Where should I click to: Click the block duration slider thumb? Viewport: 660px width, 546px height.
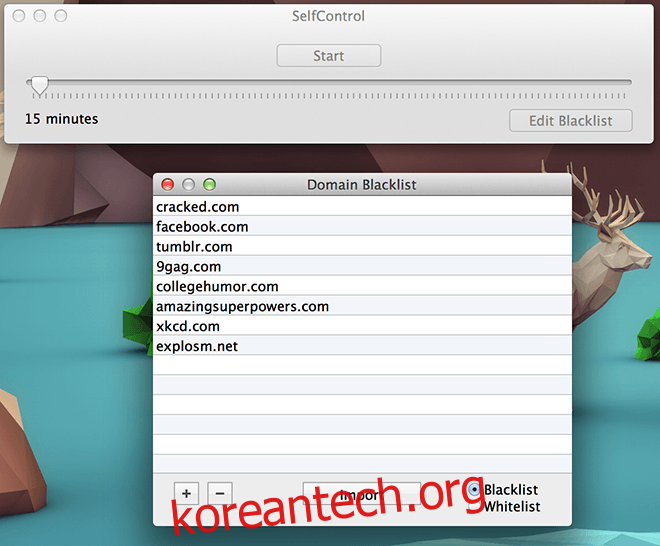[x=40, y=85]
